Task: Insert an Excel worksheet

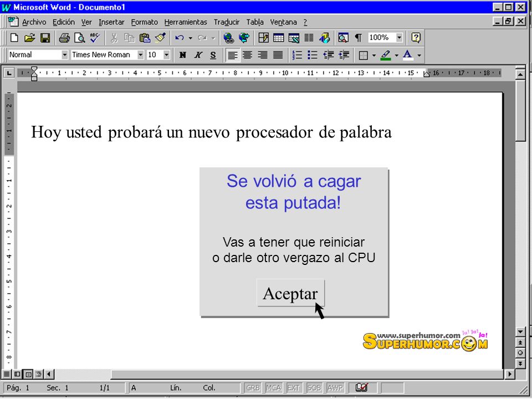Action: coord(294,38)
